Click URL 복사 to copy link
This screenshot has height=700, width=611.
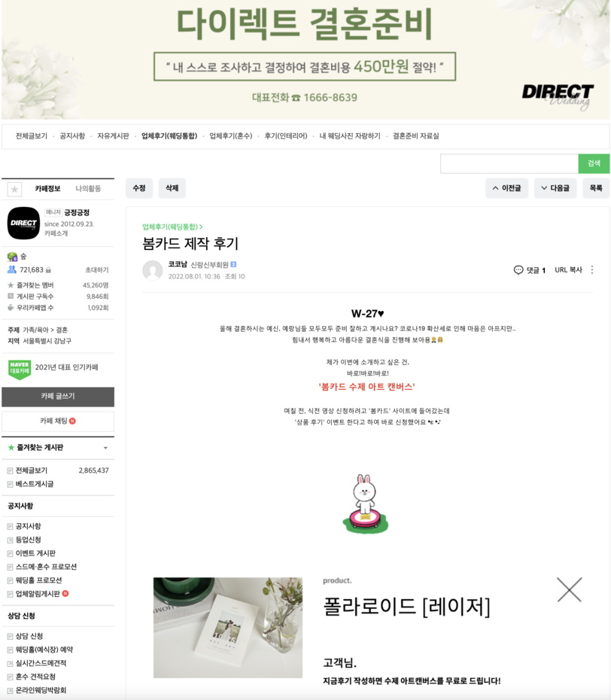[568, 269]
